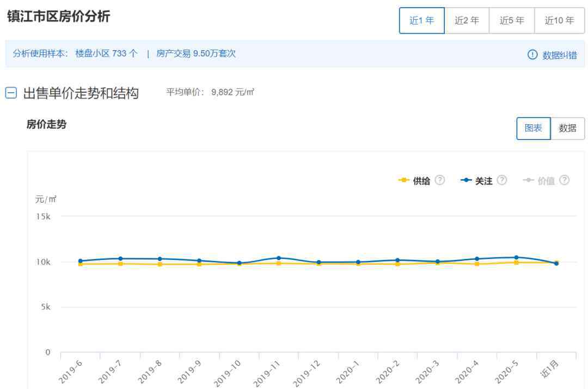Screen dimensions: 588x389
Task: Click the blue 关注 legend marker
Action: point(466,180)
